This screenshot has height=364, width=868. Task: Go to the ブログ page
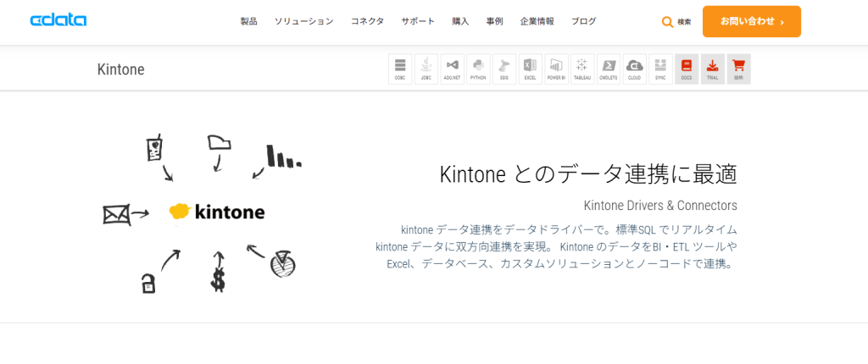[583, 21]
